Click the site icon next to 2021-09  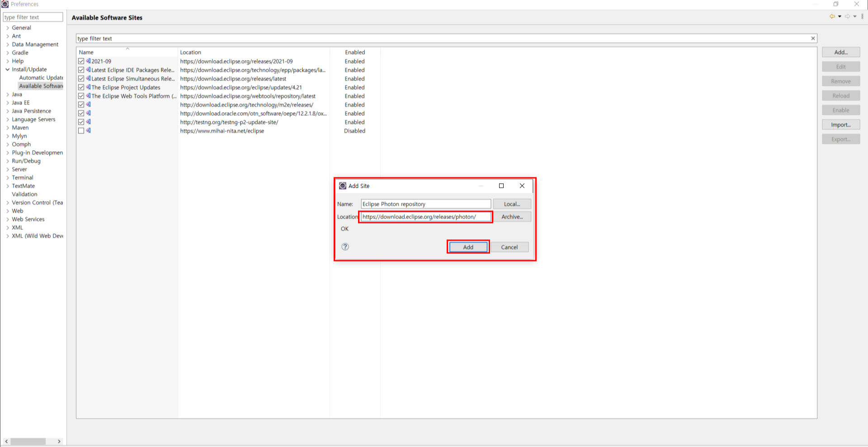pyautogui.click(x=89, y=61)
